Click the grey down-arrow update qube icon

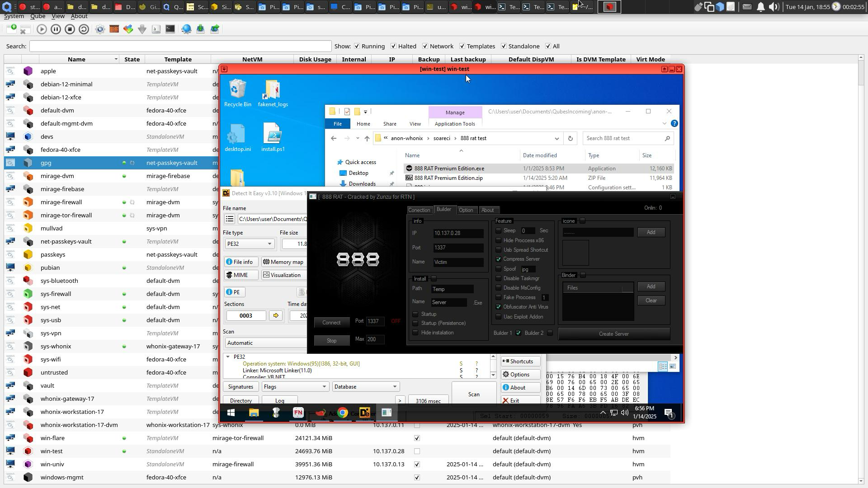(142, 29)
